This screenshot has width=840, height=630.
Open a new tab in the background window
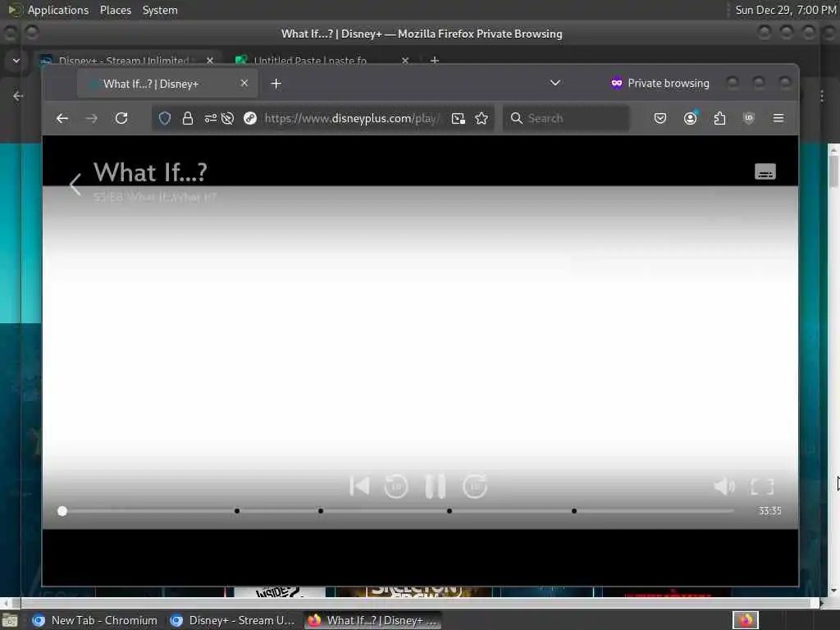[x=435, y=60]
